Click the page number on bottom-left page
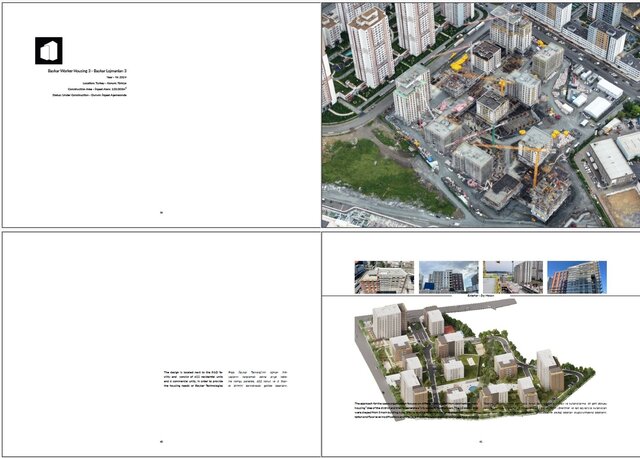 (x=161, y=441)
